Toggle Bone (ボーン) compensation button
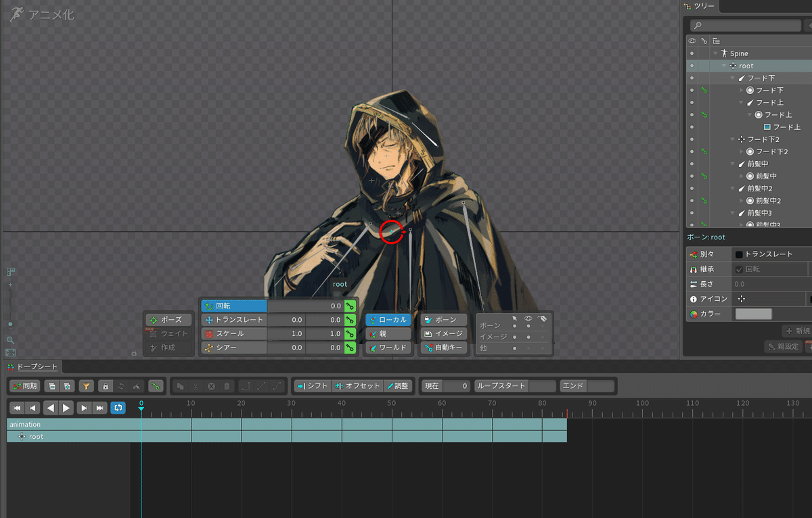This screenshot has height=518, width=812. 443,320
